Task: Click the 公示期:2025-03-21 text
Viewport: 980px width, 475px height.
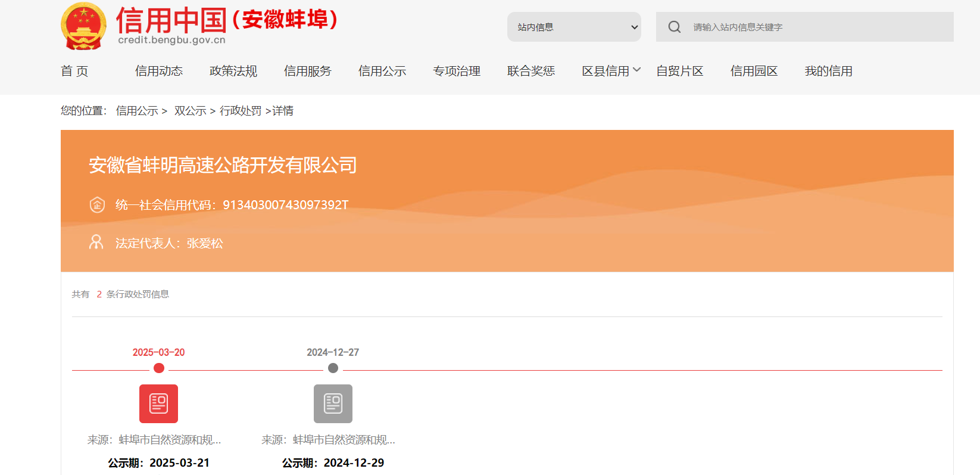Action: click(158, 463)
